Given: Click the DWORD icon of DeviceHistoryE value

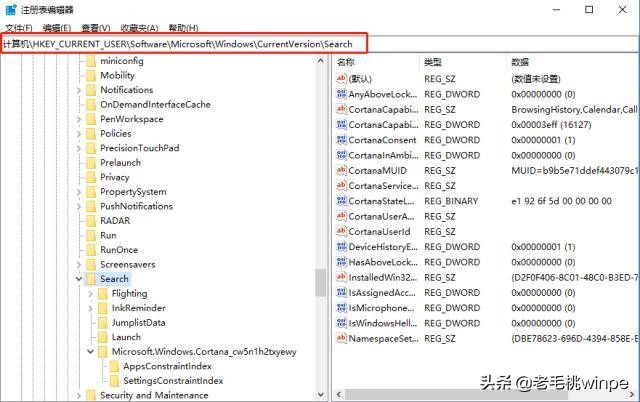Looking at the screenshot, I should coord(341,247).
